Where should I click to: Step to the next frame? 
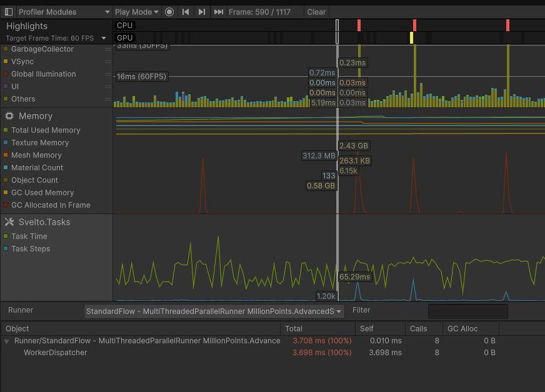coord(202,12)
